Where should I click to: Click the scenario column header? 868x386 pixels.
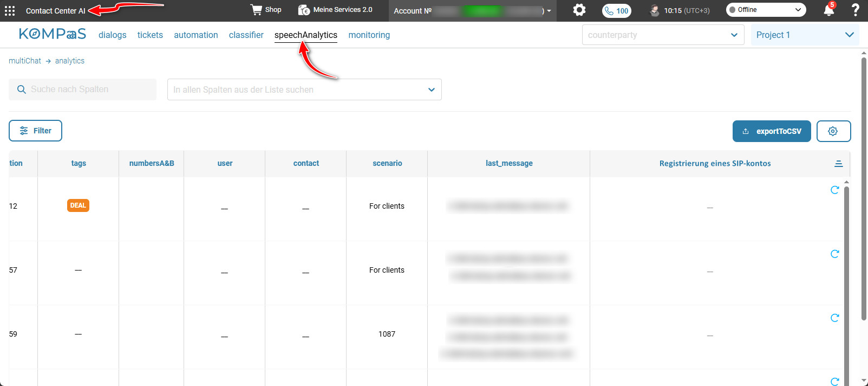pos(387,163)
